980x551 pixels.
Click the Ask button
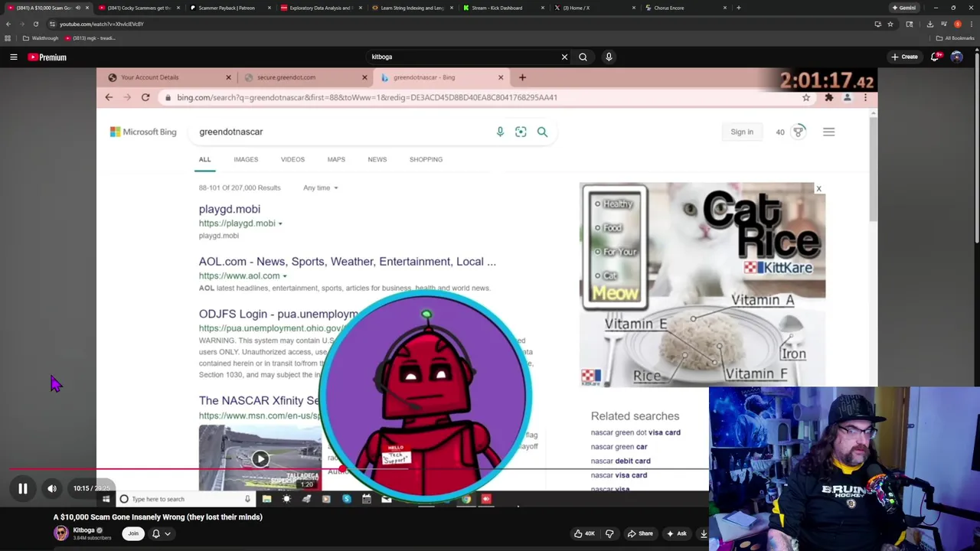click(x=677, y=533)
